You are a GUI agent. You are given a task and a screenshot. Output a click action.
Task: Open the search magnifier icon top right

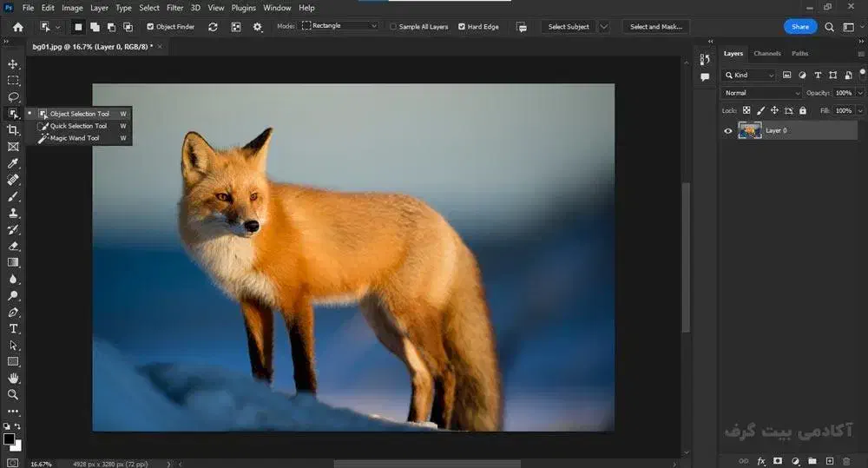pyautogui.click(x=830, y=27)
